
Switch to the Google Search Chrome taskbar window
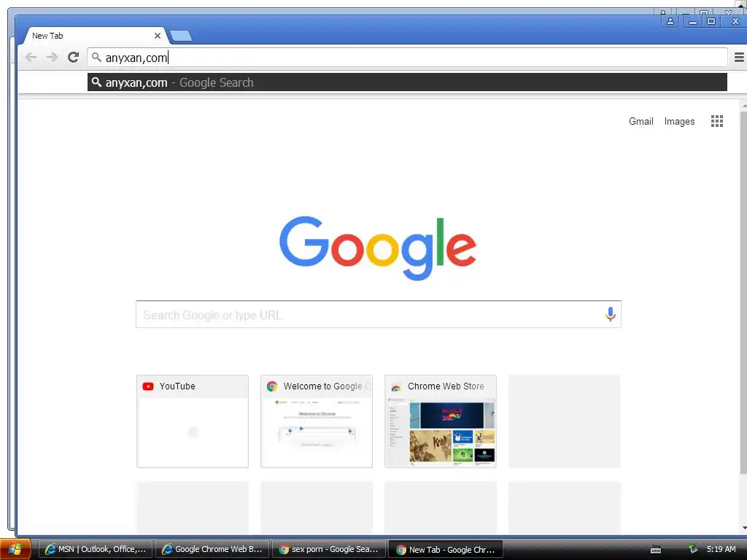click(x=329, y=550)
